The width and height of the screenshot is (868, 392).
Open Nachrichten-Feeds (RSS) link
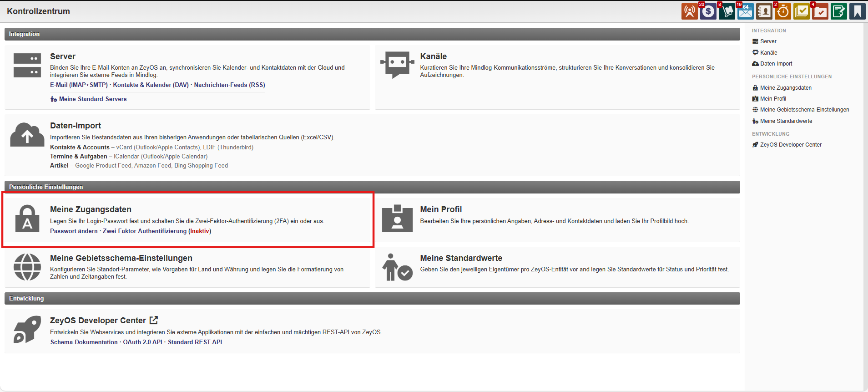point(230,85)
